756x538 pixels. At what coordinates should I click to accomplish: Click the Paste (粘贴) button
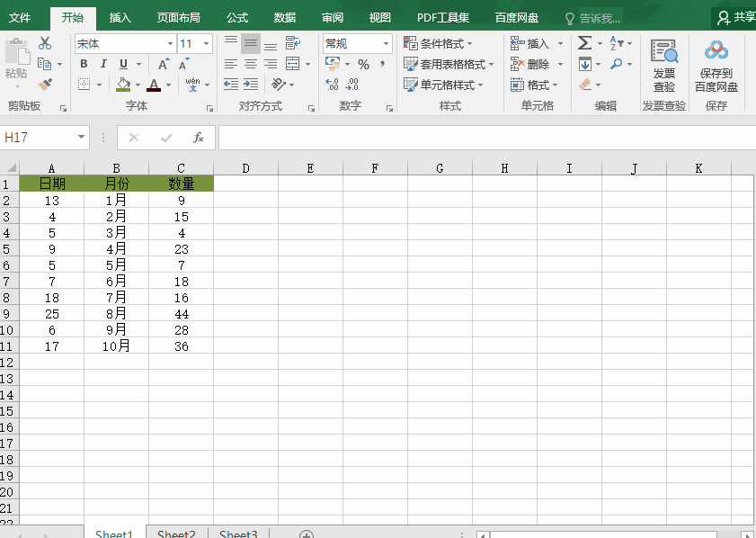16,63
